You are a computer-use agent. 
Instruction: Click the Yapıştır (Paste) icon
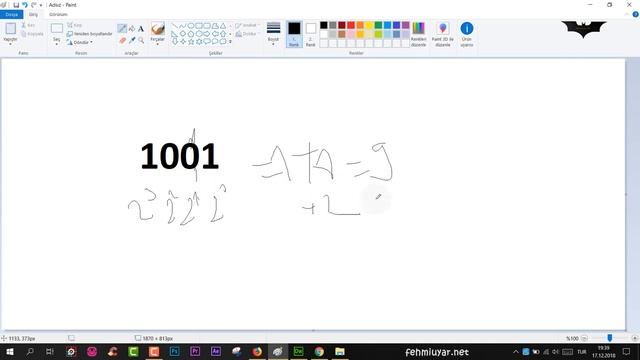pos(10,29)
